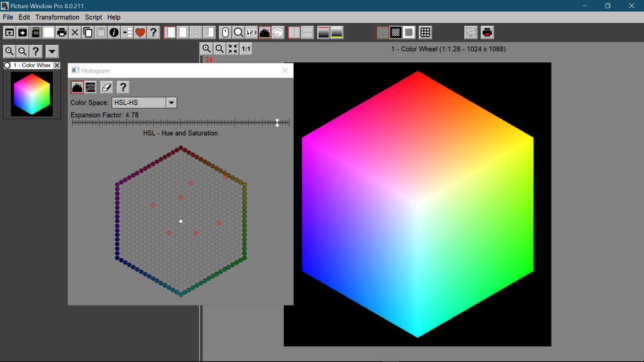Click the red heart favorites icon
Viewport: 644px width, 362px height.
(x=140, y=33)
